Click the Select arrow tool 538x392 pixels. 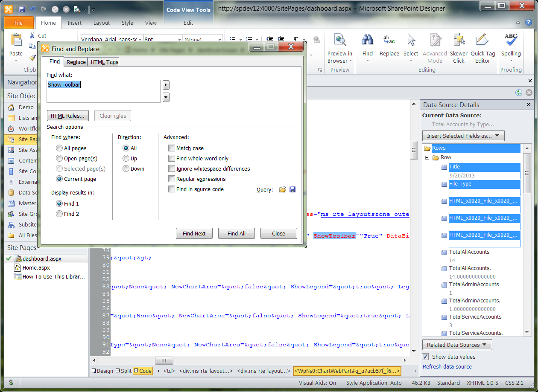[x=411, y=41]
